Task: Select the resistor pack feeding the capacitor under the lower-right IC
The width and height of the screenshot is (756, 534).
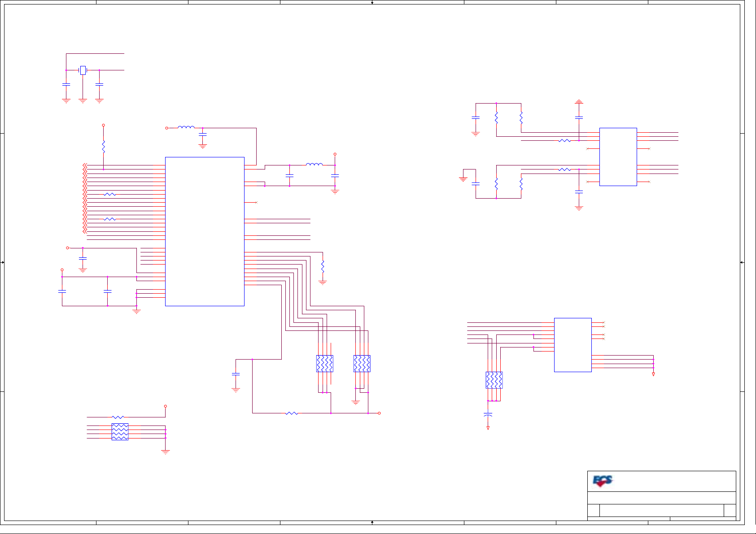Action: 494,380
